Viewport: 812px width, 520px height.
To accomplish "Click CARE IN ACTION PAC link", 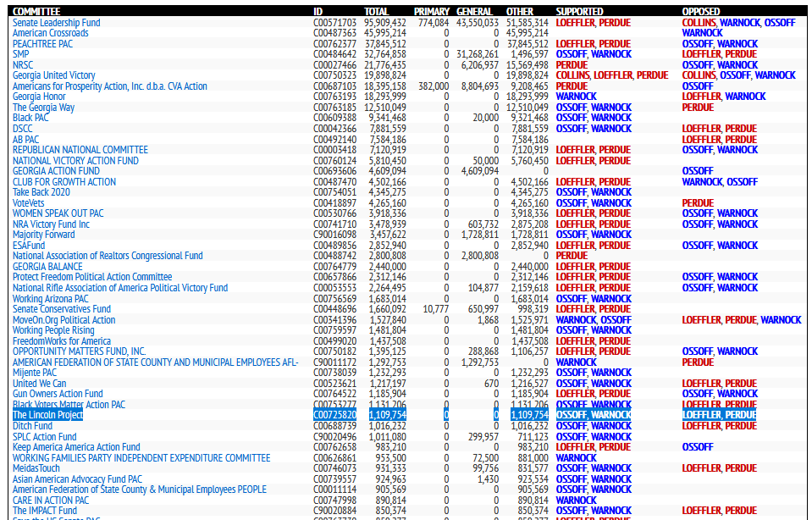I will click(50, 501).
